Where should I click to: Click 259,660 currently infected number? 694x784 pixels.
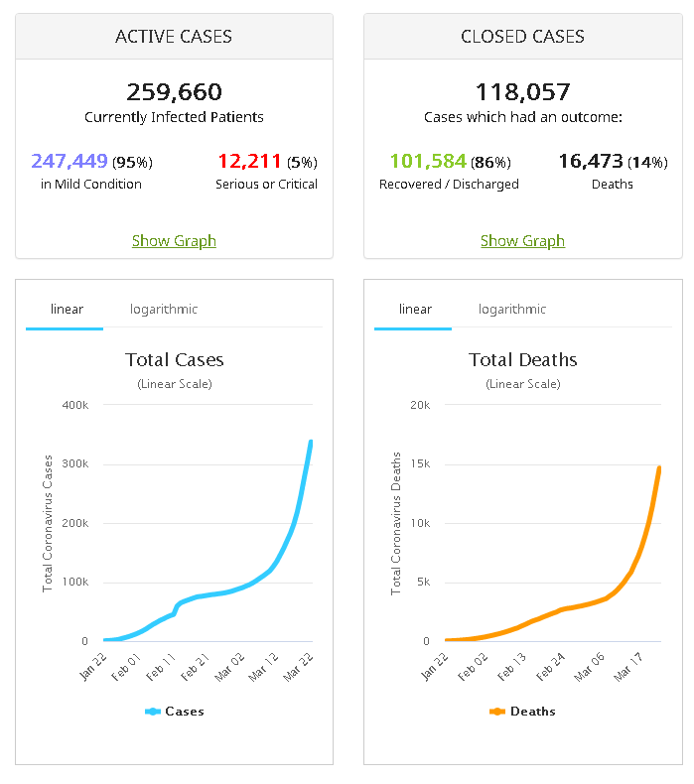(174, 92)
